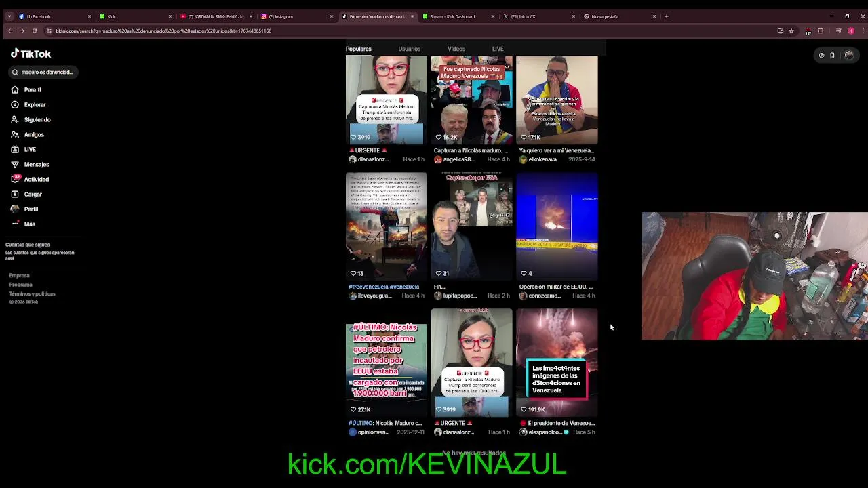The height and width of the screenshot is (488, 868).
Task: Open the media control icon in the browser toolbar
Action: 838,30
